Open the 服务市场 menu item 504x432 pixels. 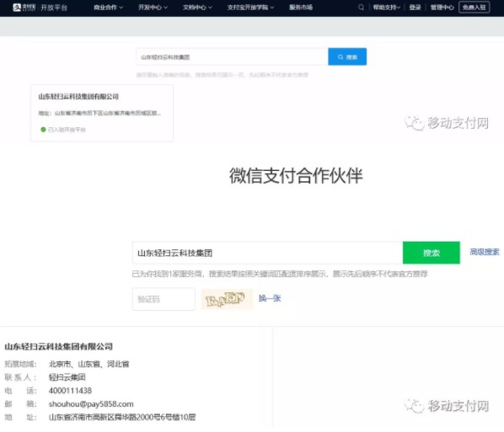click(x=301, y=8)
